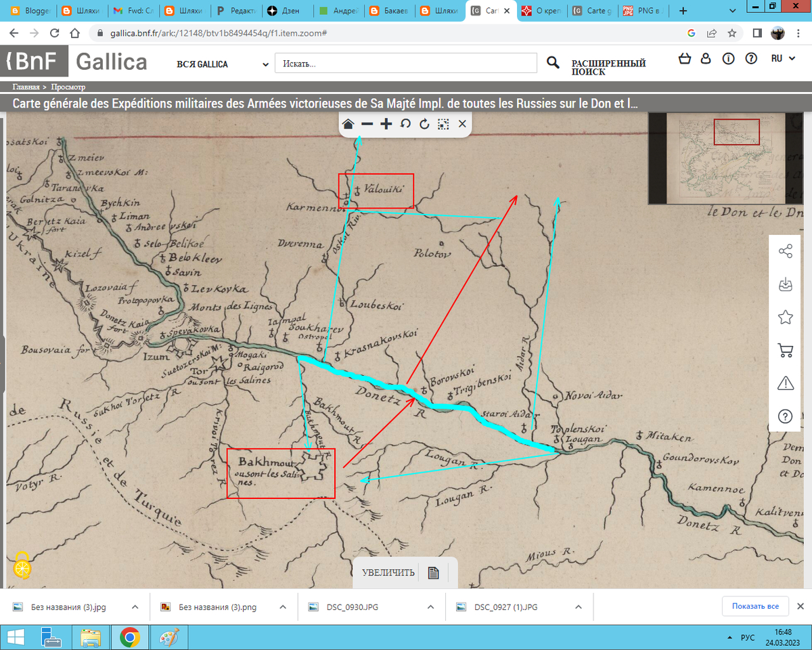Bookmark this page with star icon

[731, 32]
